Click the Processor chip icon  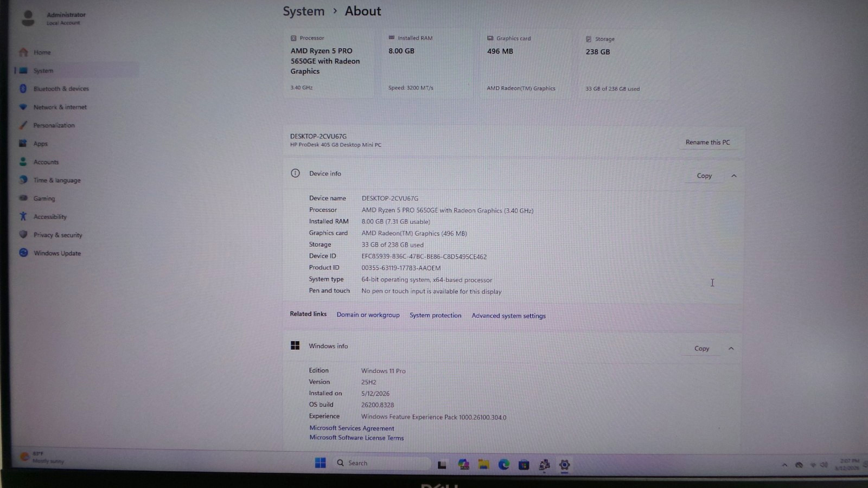[293, 38]
